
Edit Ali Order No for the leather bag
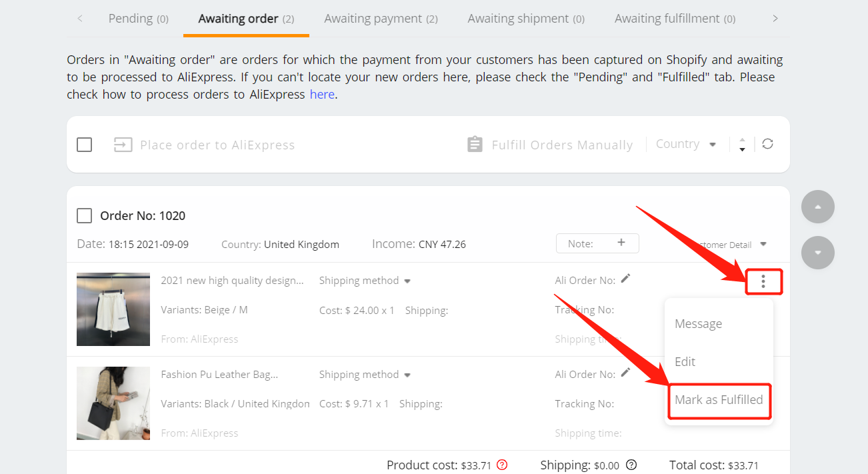pos(625,373)
